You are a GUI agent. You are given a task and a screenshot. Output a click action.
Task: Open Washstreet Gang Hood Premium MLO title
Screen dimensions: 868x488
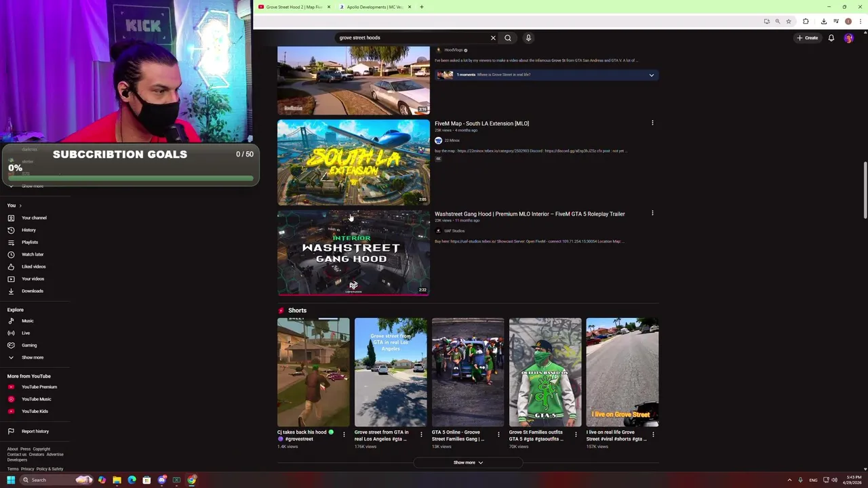530,213
